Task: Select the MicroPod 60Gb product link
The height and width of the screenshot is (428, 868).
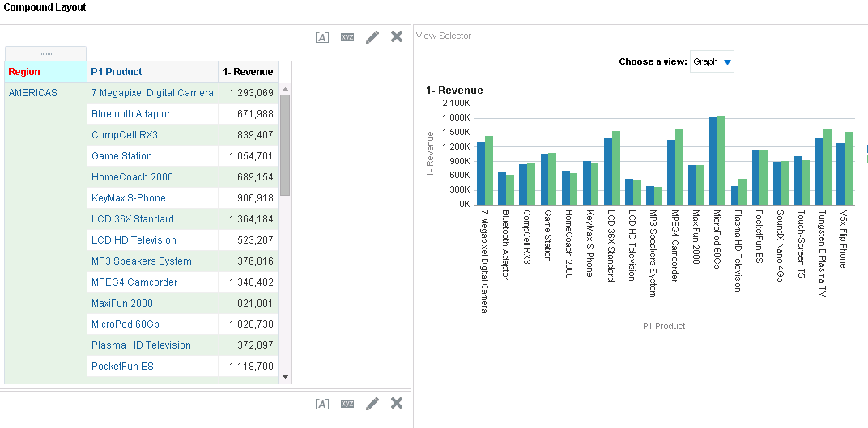Action: pos(126,324)
